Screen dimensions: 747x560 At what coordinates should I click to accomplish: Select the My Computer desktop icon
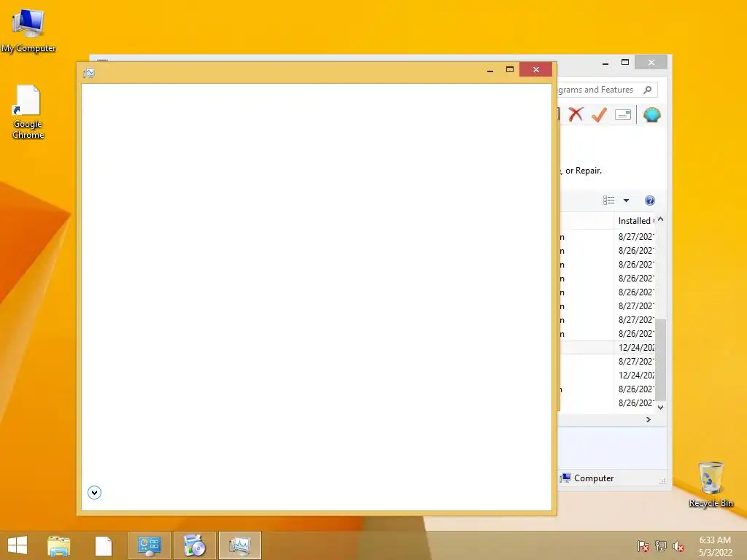coord(28,31)
